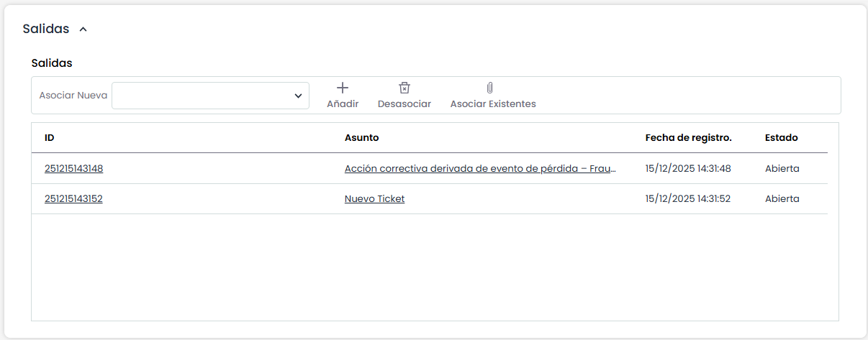Open the Acción correctiva derivada subject link

click(x=480, y=169)
